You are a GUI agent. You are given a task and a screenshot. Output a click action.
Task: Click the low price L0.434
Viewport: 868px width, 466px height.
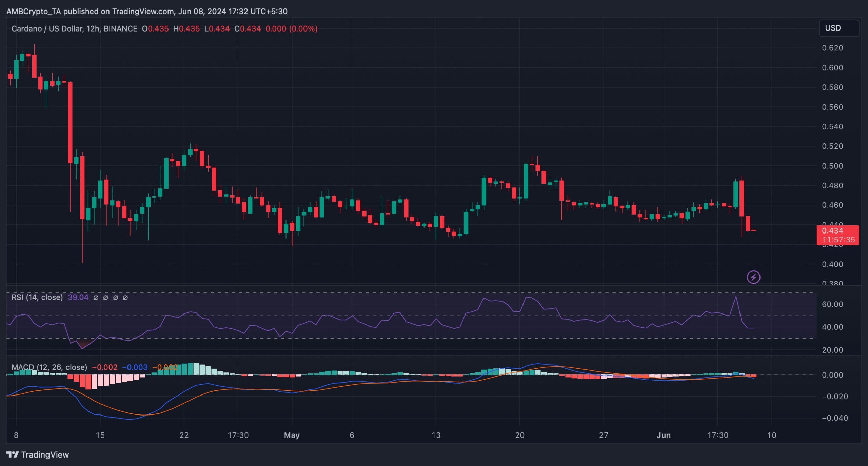click(x=217, y=29)
